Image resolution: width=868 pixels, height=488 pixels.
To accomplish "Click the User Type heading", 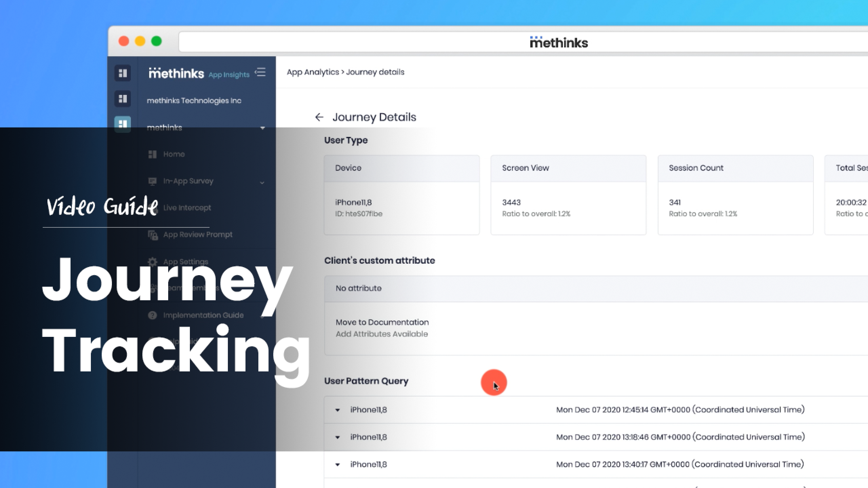I will [x=346, y=140].
